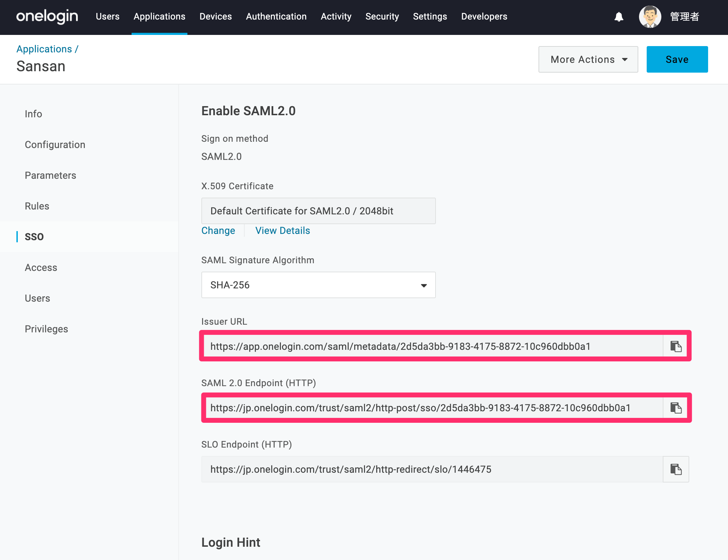Switch to the Rules tab
The image size is (728, 560).
click(x=37, y=206)
